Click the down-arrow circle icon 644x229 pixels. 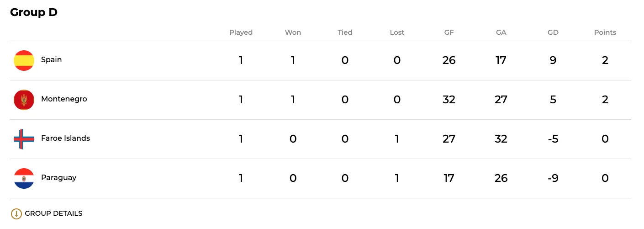click(16, 213)
